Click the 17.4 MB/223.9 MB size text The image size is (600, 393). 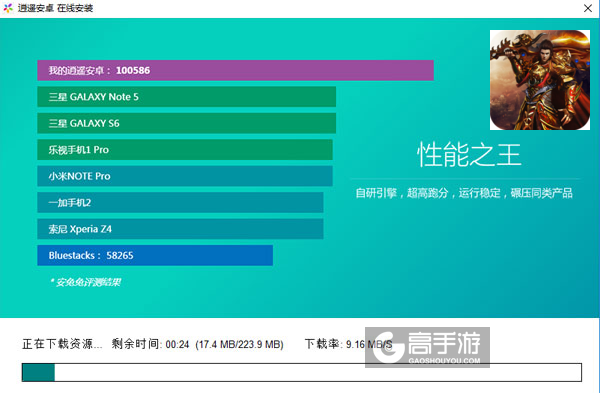[239, 344]
